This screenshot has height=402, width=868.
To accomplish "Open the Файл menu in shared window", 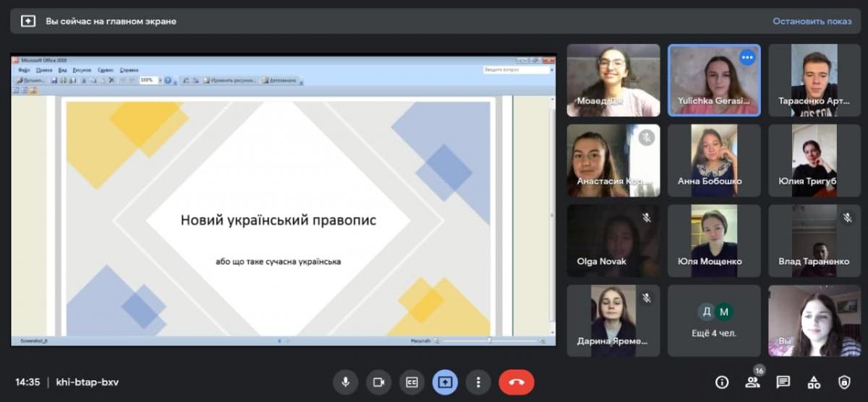I will click(24, 70).
